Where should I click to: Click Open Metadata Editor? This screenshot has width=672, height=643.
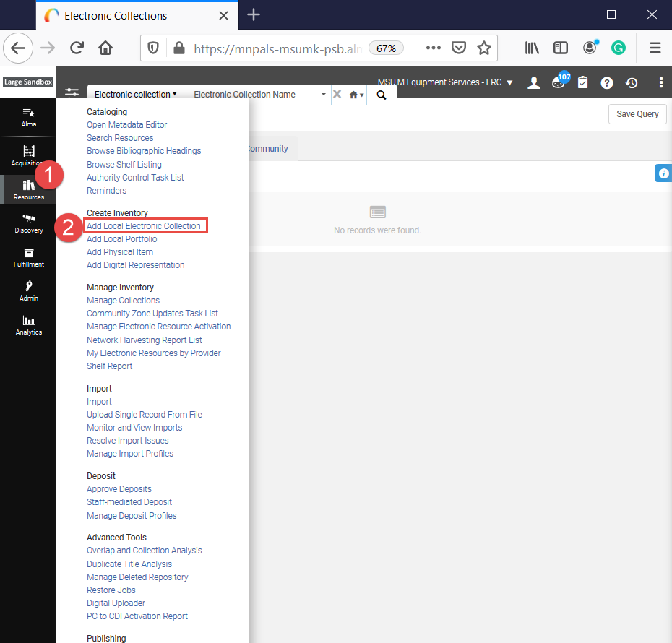coord(127,125)
